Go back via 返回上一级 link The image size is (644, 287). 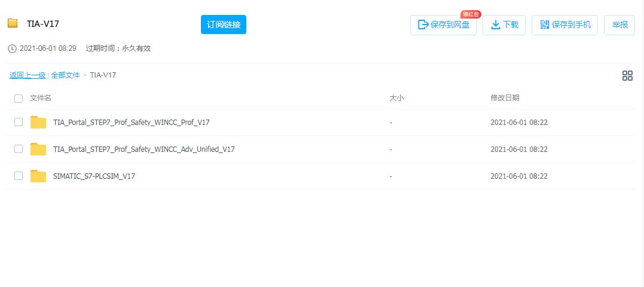[x=28, y=75]
